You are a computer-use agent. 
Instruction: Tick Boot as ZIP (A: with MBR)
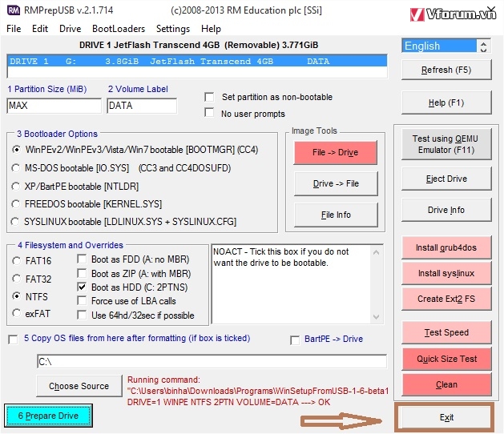point(82,273)
